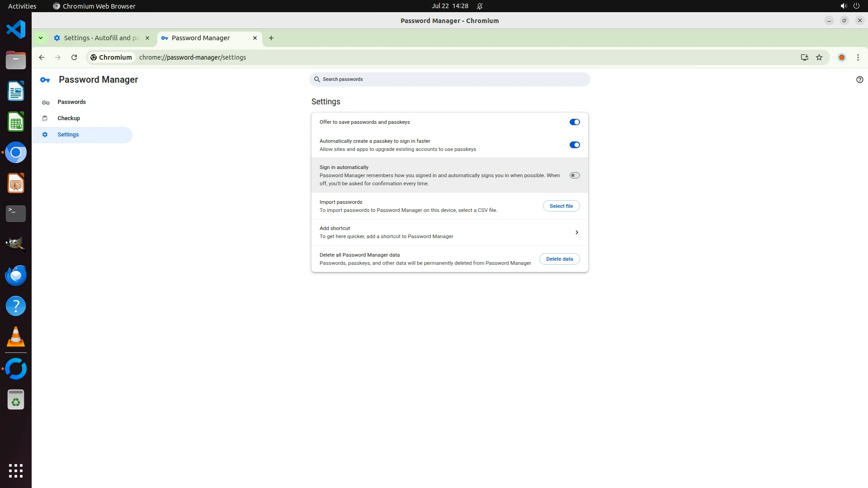This screenshot has height=488, width=868.
Task: Launch Thunderbird from the dock
Action: [x=16, y=275]
